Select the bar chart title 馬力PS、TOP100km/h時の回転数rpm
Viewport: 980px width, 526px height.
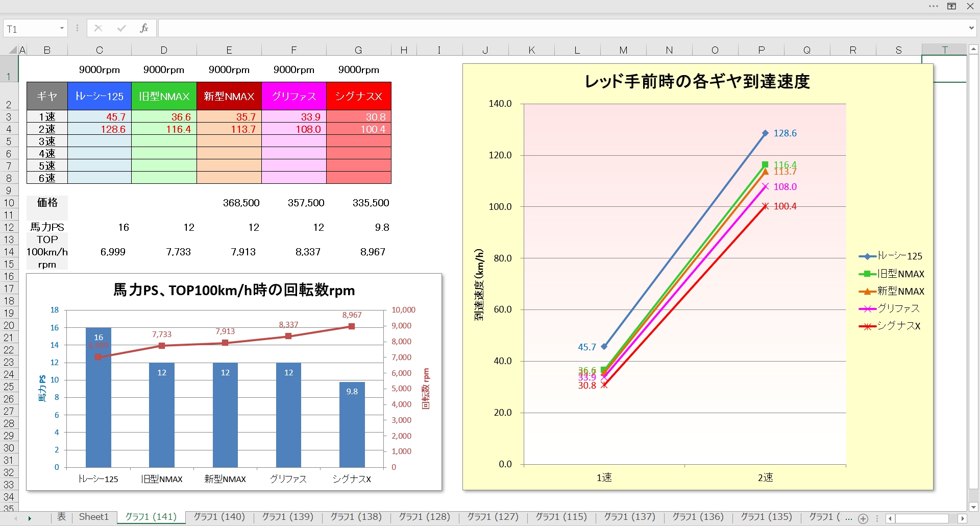pyautogui.click(x=234, y=290)
